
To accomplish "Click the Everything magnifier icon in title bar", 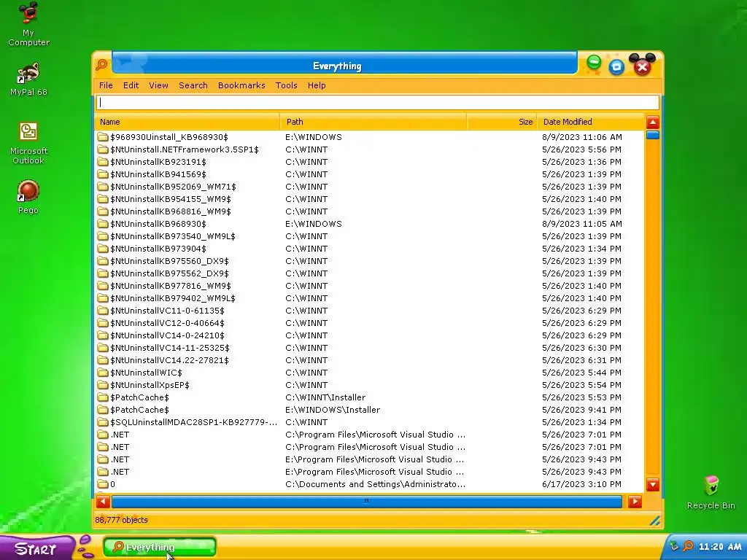I will point(101,65).
